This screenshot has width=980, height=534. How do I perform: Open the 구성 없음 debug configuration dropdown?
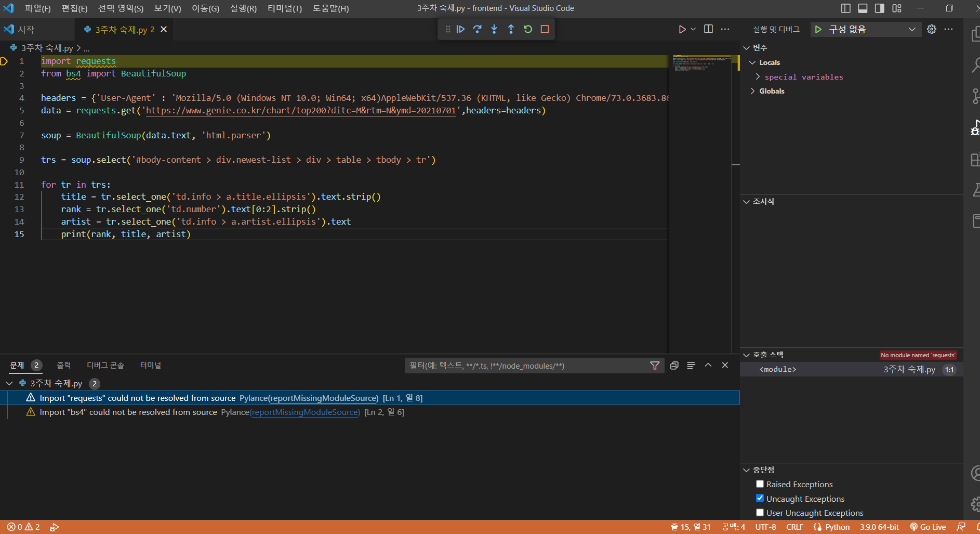[x=872, y=30]
